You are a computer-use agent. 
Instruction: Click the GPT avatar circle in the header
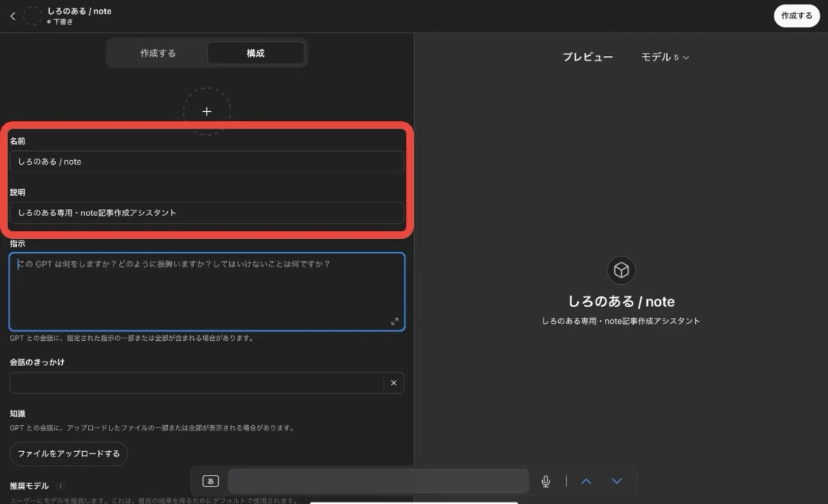coord(32,16)
